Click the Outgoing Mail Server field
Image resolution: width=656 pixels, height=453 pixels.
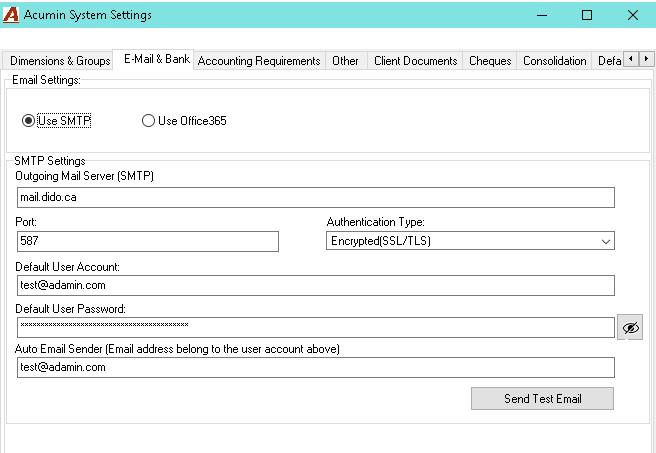pos(316,197)
